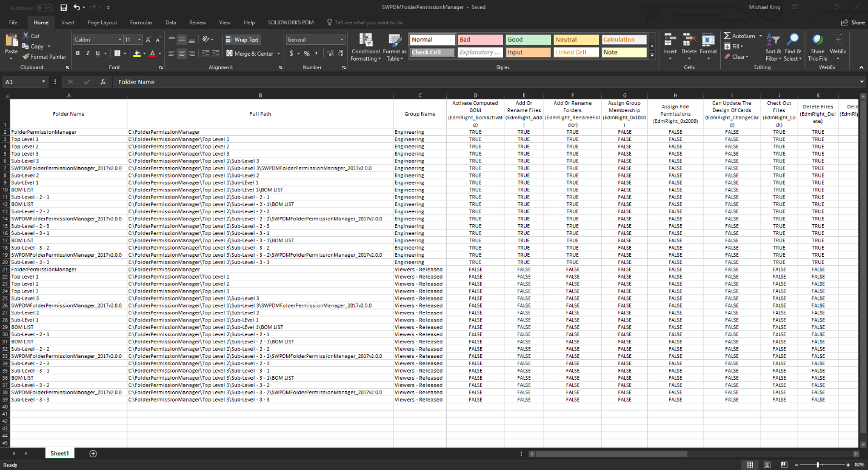This screenshot has width=868, height=470.
Task: Apply the Good cell style
Action: pyautogui.click(x=528, y=39)
